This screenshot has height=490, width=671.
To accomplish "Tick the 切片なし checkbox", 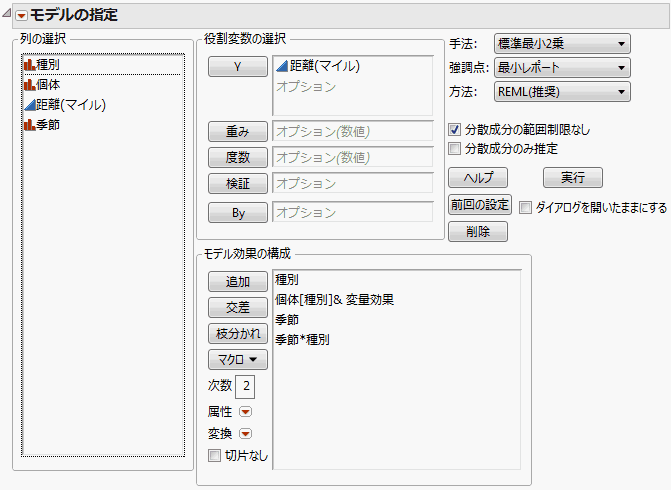I will coord(214,456).
